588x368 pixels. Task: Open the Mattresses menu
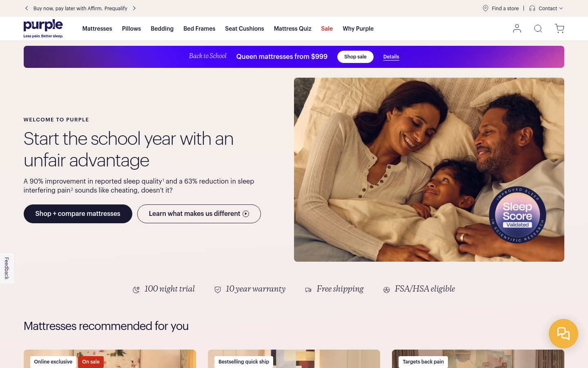tap(97, 29)
